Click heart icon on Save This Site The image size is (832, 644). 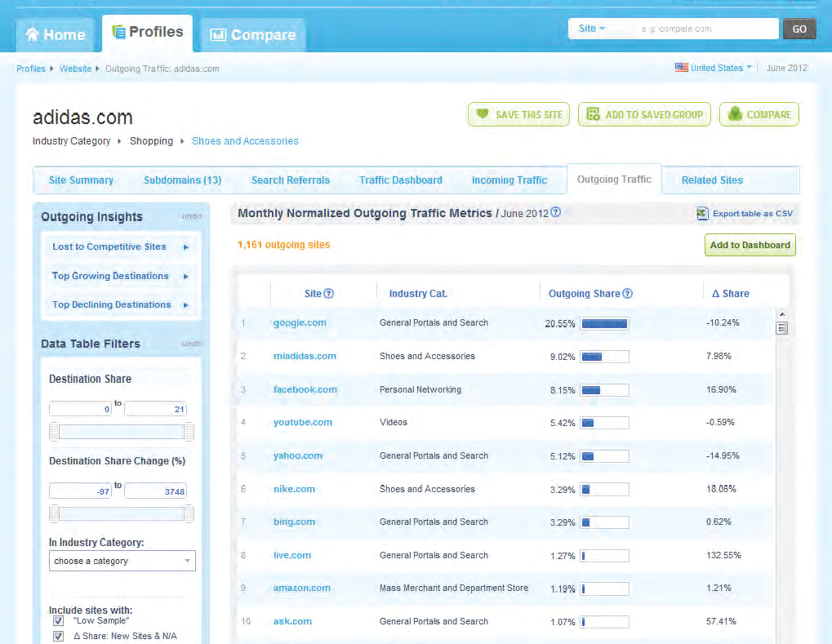(483, 113)
